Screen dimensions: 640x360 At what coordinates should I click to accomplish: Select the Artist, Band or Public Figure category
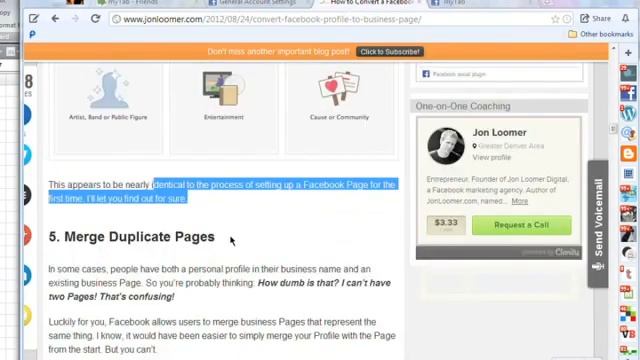pos(108,109)
